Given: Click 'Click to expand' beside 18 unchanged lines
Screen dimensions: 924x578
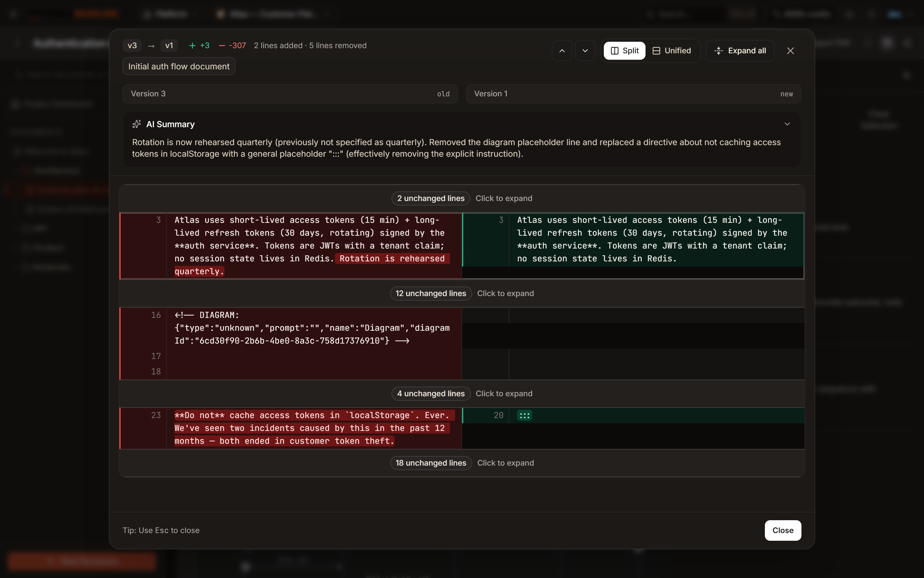Looking at the screenshot, I should [x=505, y=463].
